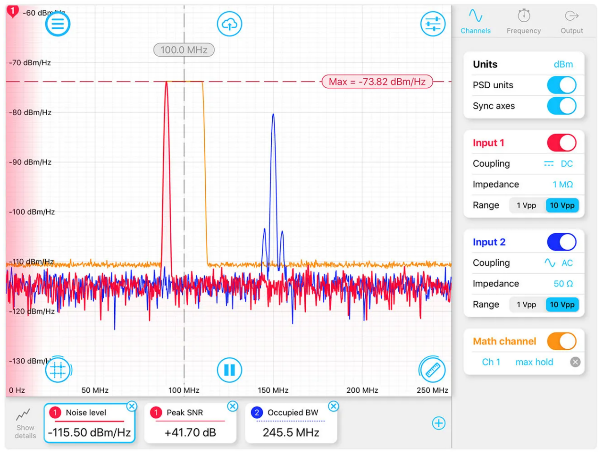Select the ruler measurement tool
603x456 pixels.
(432, 369)
